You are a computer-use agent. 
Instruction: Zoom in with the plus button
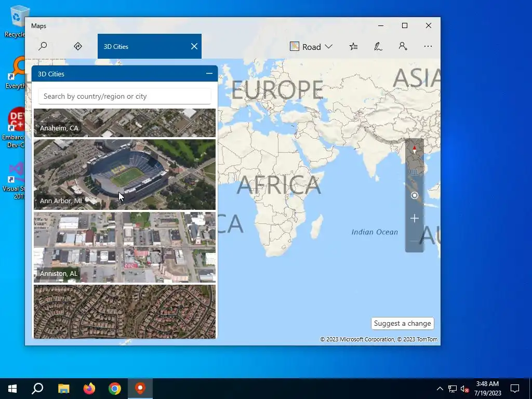coord(414,219)
